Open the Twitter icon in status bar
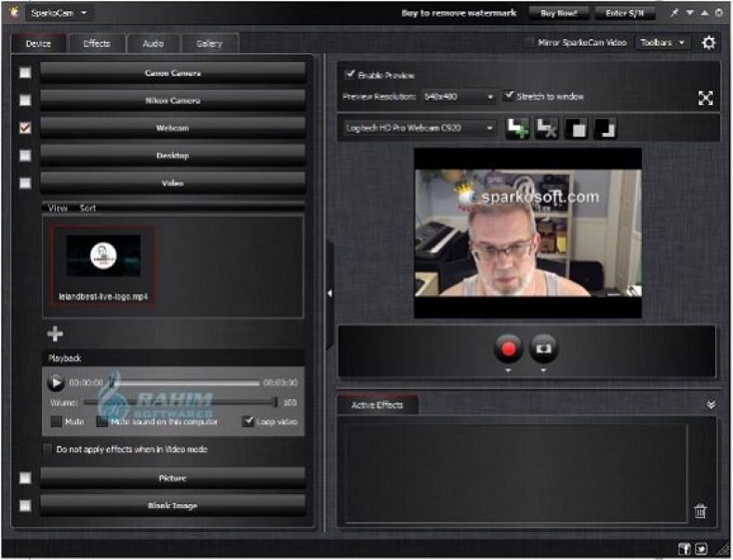 701,549
